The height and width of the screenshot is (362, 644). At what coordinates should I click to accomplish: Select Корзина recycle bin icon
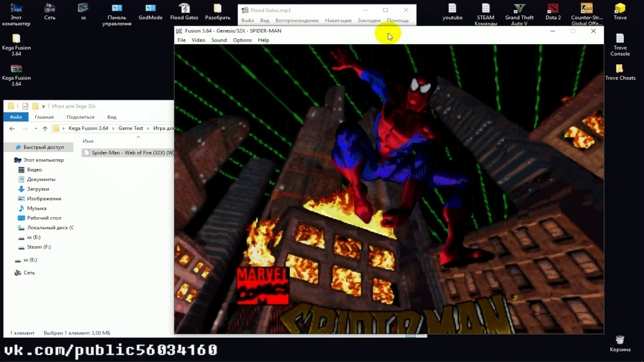[x=620, y=343]
